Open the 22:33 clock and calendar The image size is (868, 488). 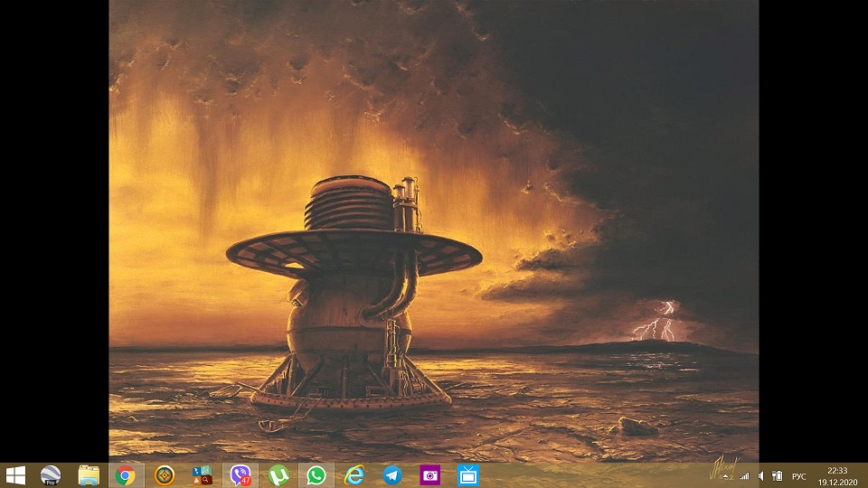click(x=837, y=476)
